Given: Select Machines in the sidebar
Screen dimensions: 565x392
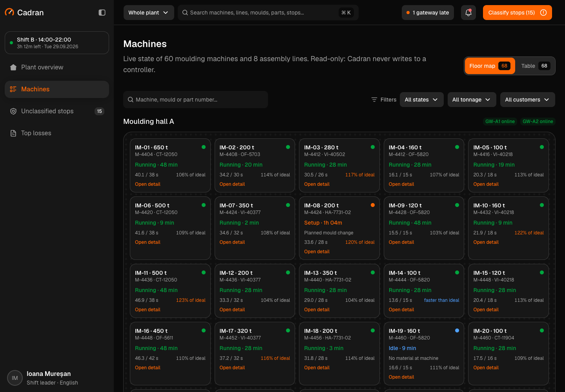Looking at the screenshot, I should point(57,89).
